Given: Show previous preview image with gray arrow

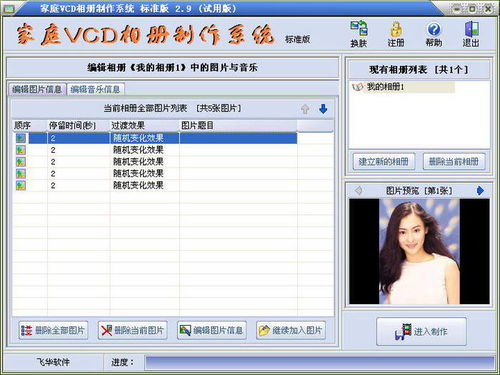Looking at the screenshot, I should (359, 191).
